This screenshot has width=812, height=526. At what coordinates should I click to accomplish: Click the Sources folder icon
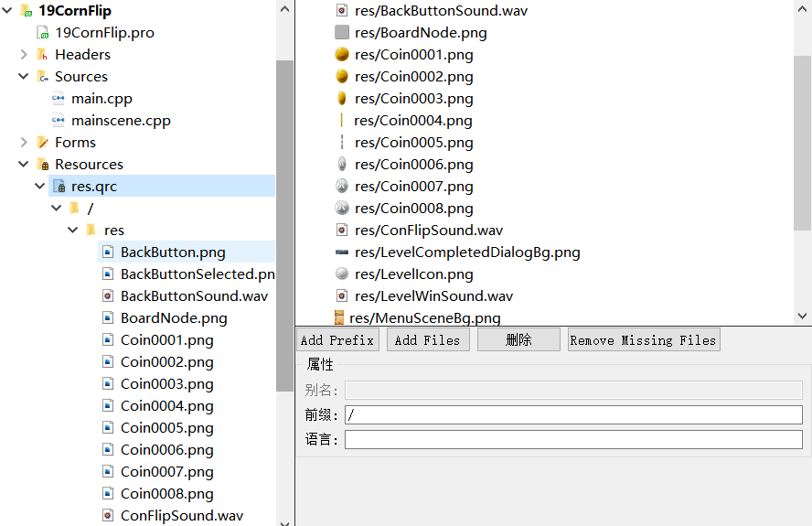pos(42,77)
